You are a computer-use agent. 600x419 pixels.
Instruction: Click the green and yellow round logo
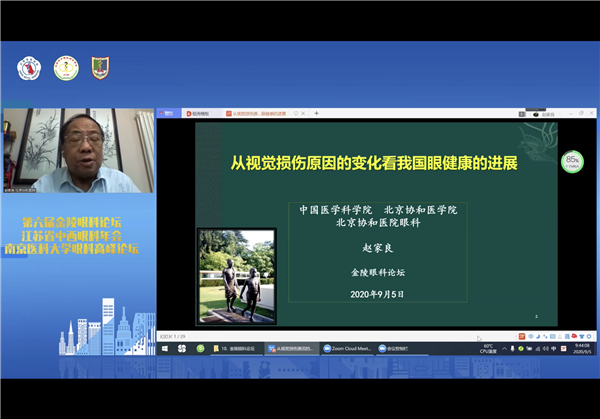[66, 68]
